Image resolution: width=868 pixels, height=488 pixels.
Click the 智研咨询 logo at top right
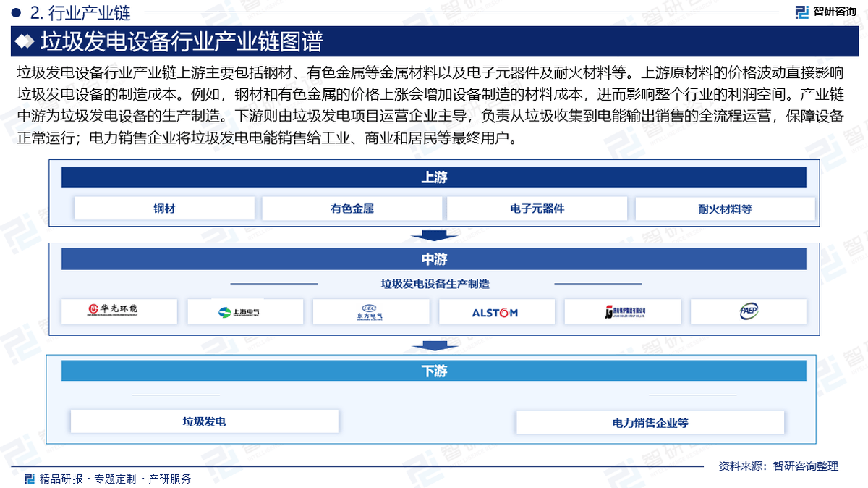pyautogui.click(x=825, y=12)
